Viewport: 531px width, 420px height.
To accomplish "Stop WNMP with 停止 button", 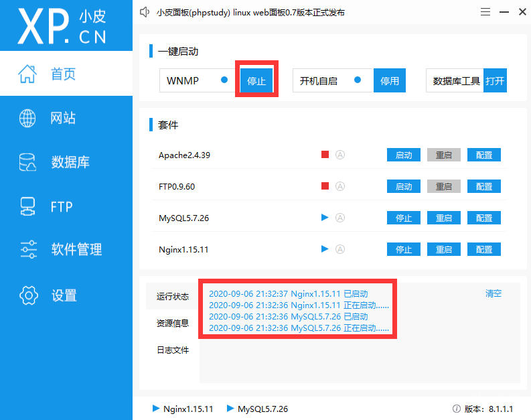I will (256, 80).
